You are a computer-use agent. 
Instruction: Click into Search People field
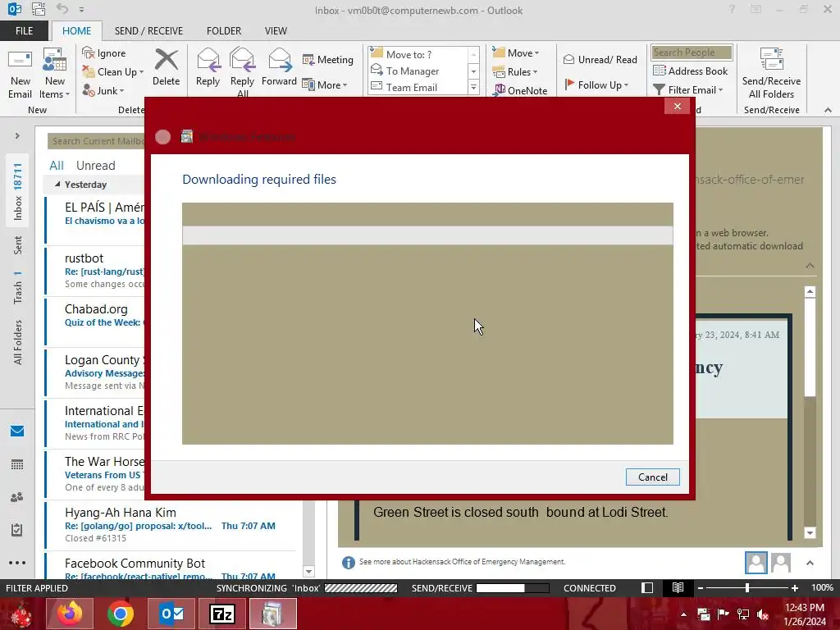click(692, 52)
